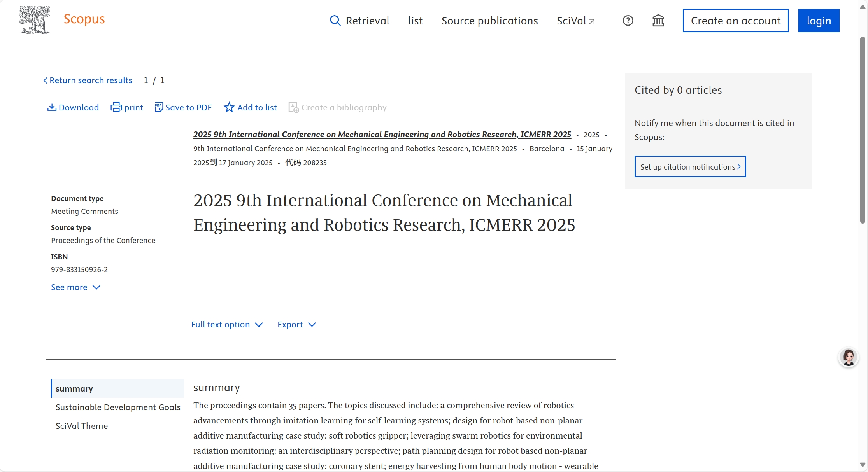
Task: Click the Cited by 0 articles heading
Action: [678, 90]
